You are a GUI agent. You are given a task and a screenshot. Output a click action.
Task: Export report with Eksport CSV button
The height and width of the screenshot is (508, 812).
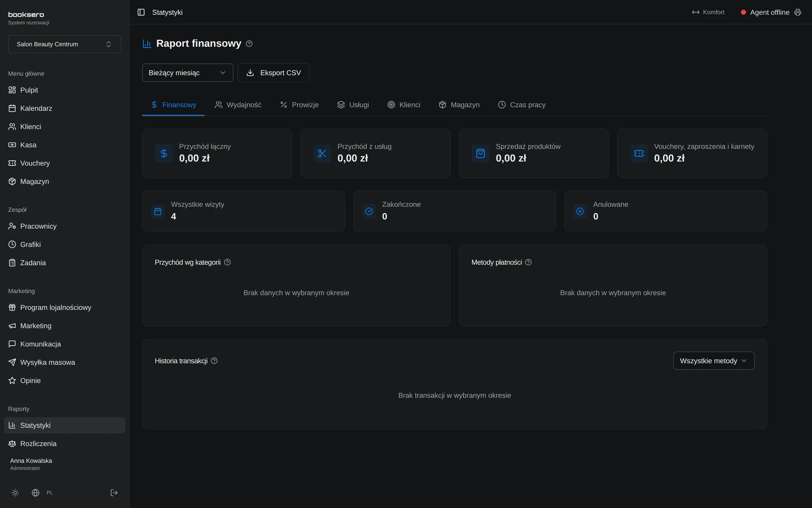(x=273, y=73)
